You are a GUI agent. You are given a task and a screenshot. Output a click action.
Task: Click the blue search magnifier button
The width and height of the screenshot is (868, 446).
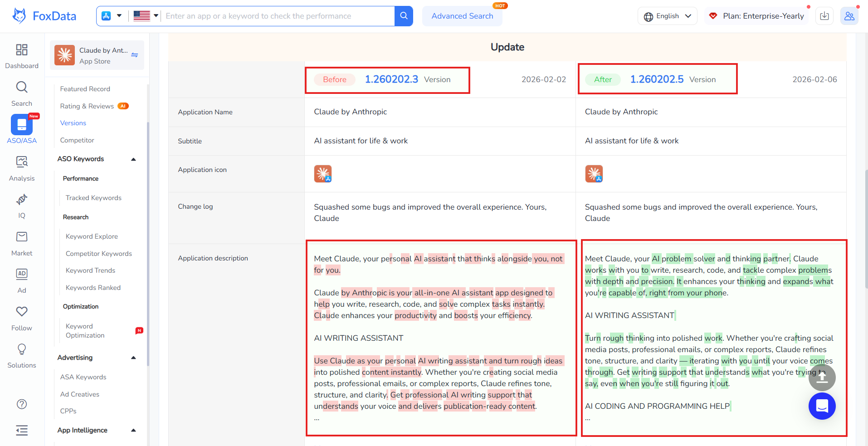[403, 16]
